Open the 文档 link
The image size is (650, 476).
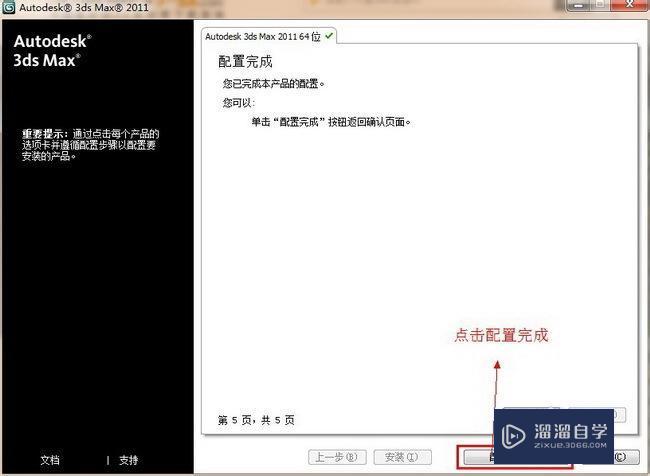50,460
